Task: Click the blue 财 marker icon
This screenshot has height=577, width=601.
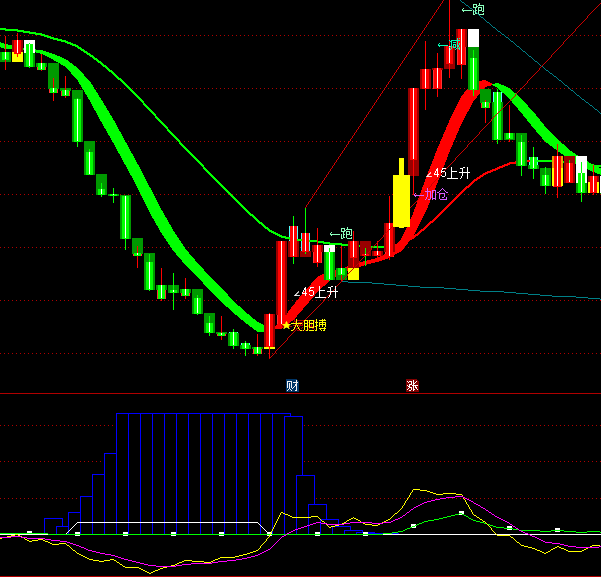Action: pos(292,385)
